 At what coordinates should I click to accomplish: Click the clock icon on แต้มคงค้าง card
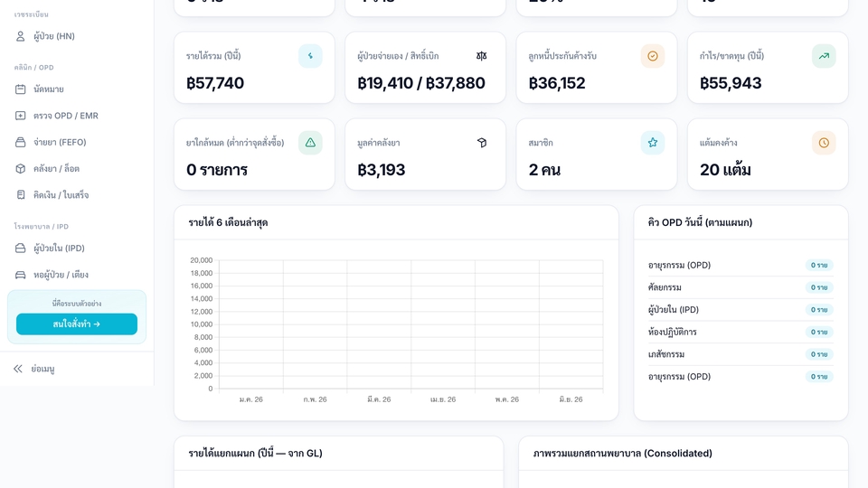pos(824,143)
